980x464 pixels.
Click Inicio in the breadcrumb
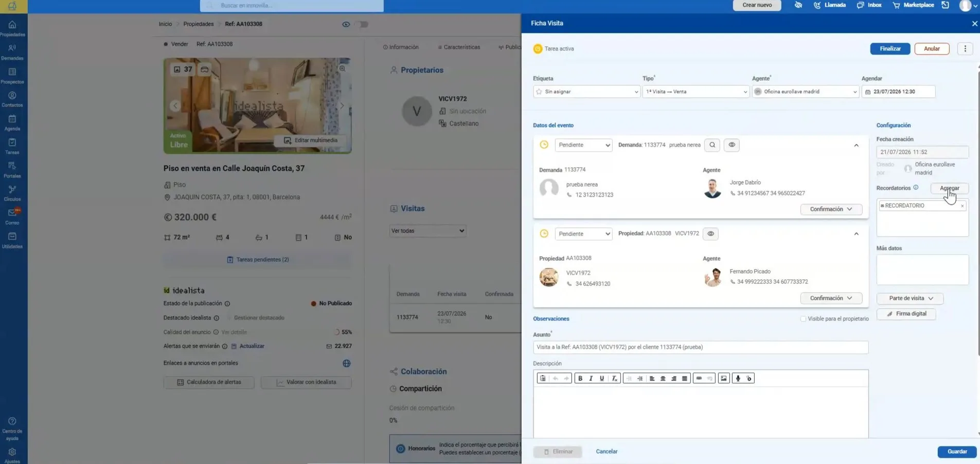tap(165, 24)
